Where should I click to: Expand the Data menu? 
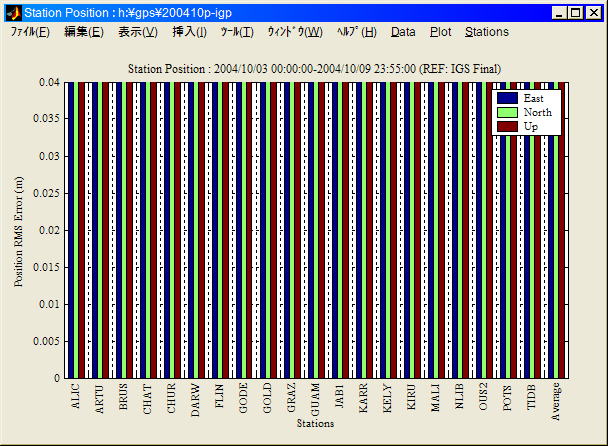coord(403,32)
